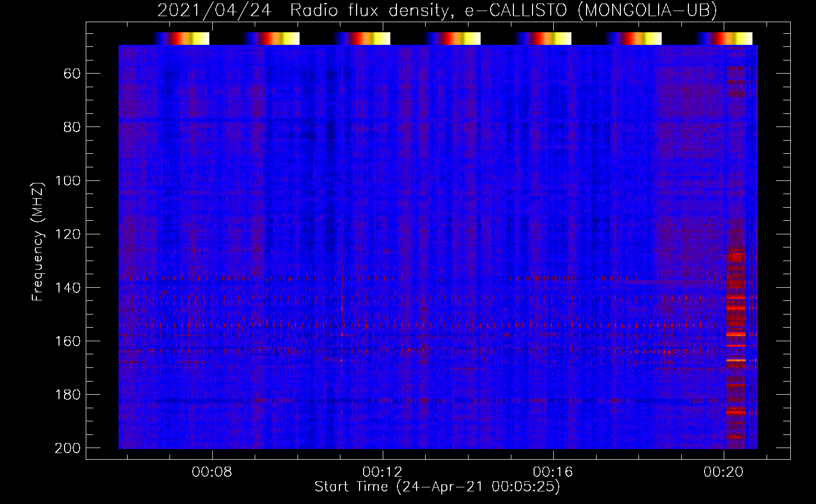Click the 160 frequency tick label

[x=68, y=341]
